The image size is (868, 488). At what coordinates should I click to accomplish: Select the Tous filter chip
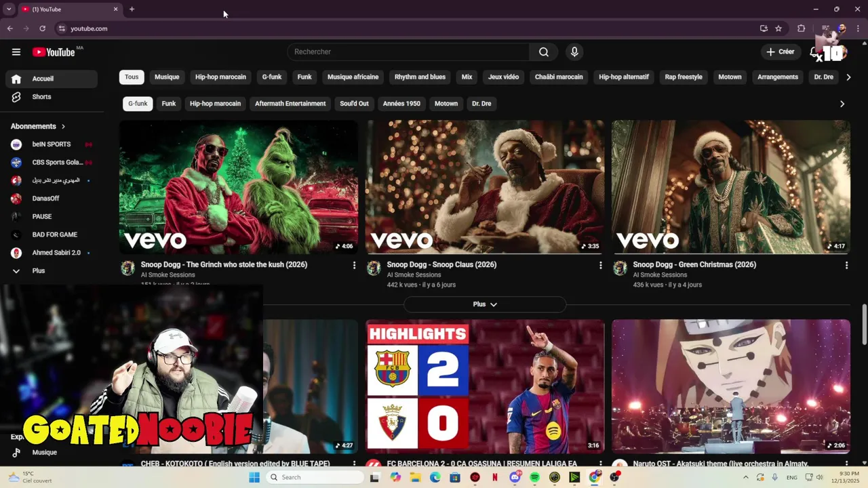132,77
